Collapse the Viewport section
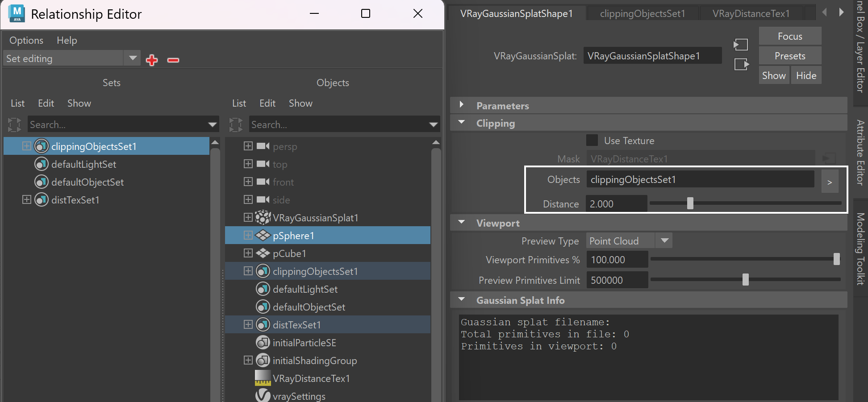The height and width of the screenshot is (402, 868). coord(462,222)
